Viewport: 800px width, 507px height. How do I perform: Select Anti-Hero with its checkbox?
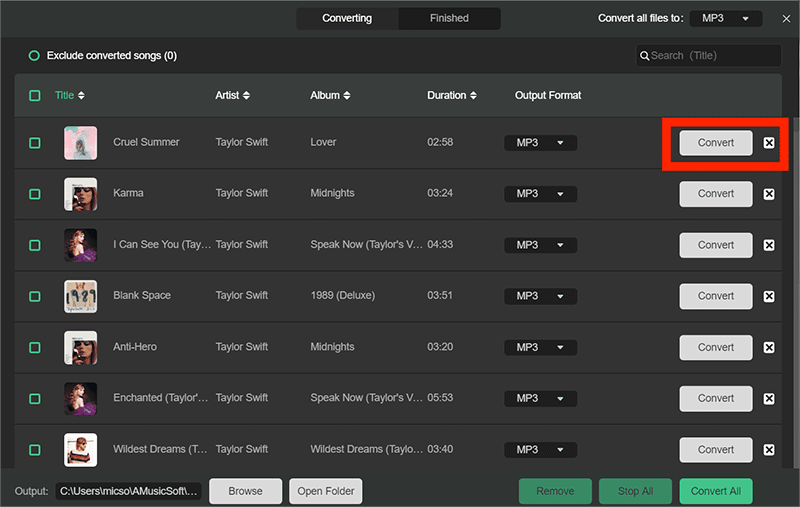pos(35,347)
